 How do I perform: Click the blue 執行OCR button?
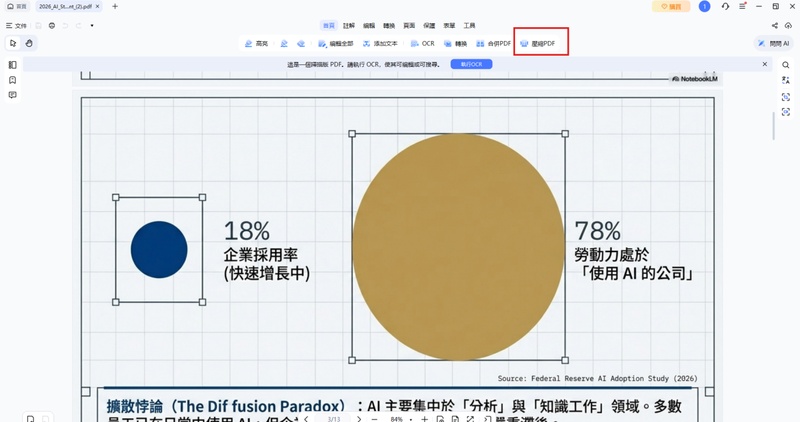(471, 64)
